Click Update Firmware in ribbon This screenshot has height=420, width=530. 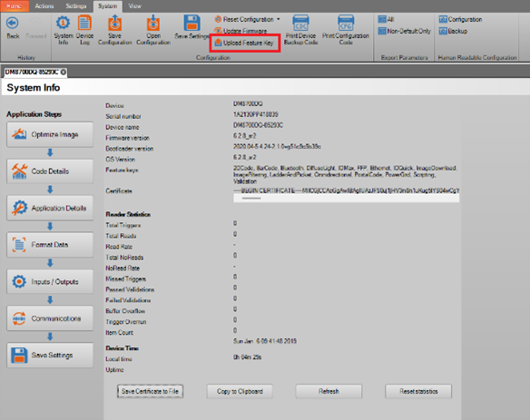pos(240,31)
